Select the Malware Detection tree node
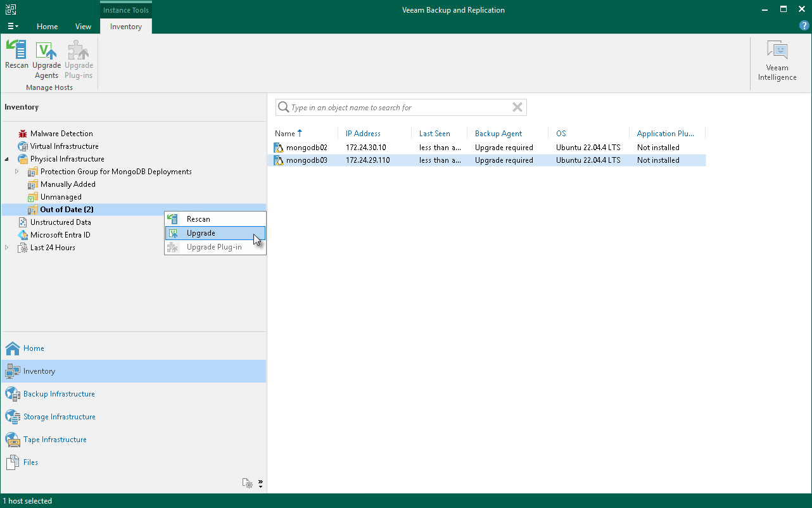Viewport: 812px width, 508px height. pos(61,134)
